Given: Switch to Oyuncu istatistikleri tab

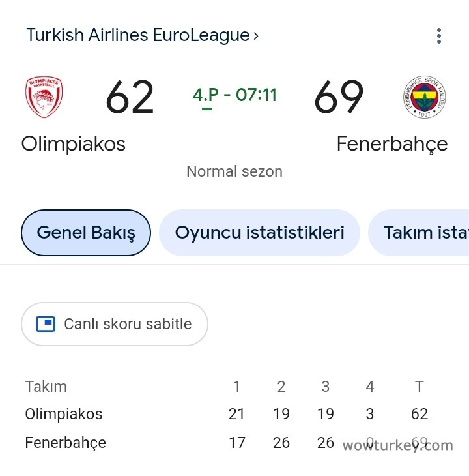Looking at the screenshot, I should tap(259, 233).
